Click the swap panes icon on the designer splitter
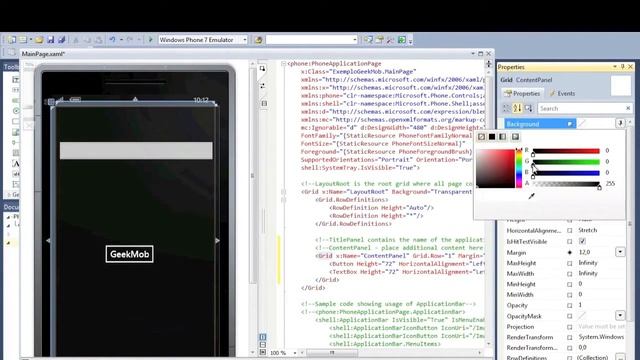The image size is (640, 360). [263, 86]
